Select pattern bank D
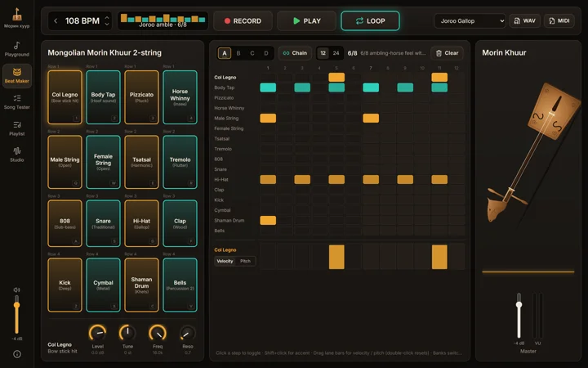Screen dimensions: 588x368 point(266,53)
